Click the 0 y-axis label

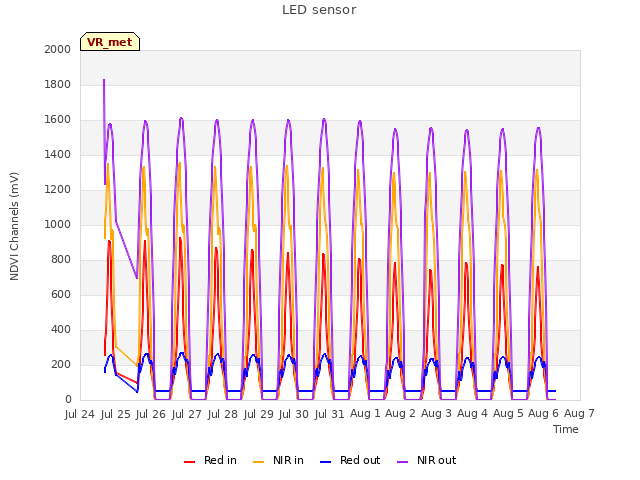click(68, 400)
